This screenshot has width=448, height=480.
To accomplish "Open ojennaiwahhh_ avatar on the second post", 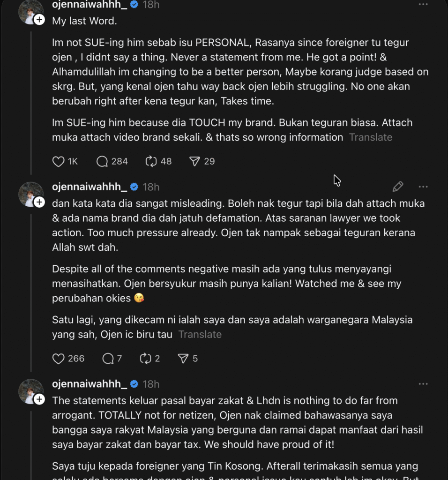I will tap(30, 193).
